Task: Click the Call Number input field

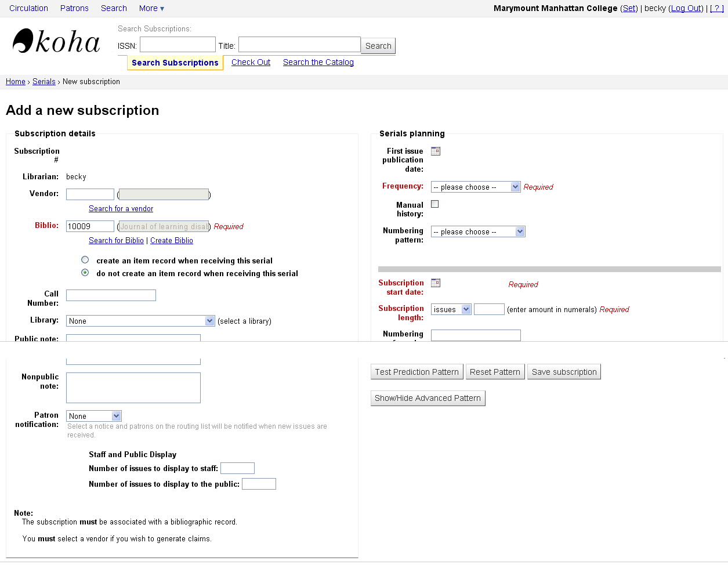Action: click(111, 295)
